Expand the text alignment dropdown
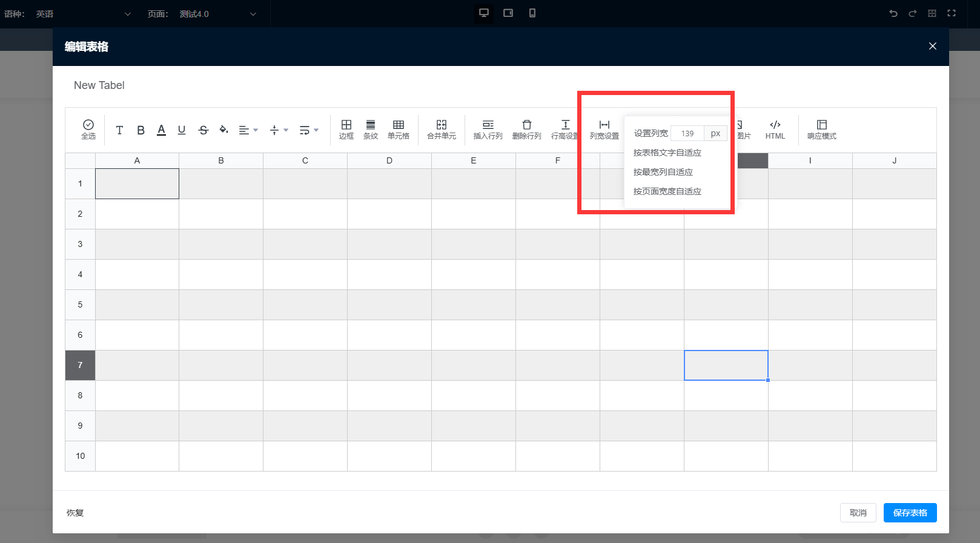The width and height of the screenshot is (980, 543). coord(248,130)
